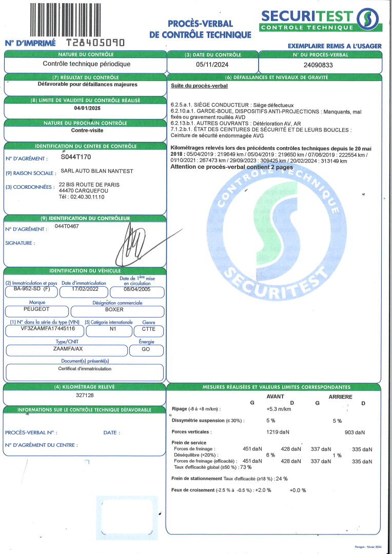Click "SARL AUTO BILAN NANT'EST" company name
Viewport: 392px width, 554px height.
point(97,171)
